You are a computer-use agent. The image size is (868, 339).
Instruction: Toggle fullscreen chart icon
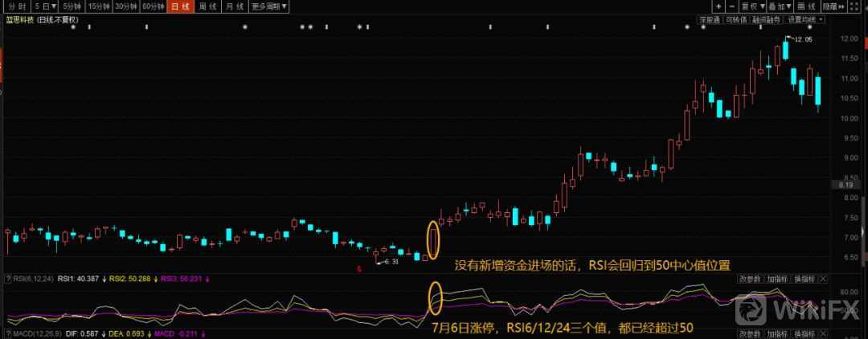click(x=854, y=6)
